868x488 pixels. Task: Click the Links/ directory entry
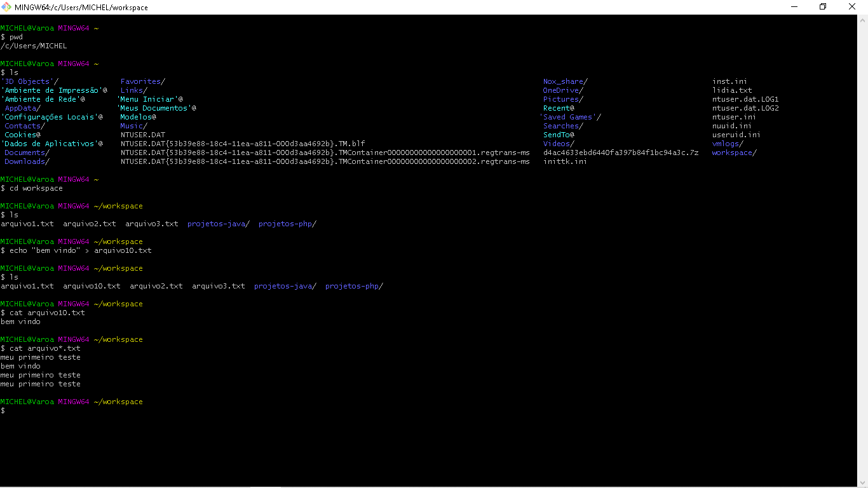(x=134, y=90)
